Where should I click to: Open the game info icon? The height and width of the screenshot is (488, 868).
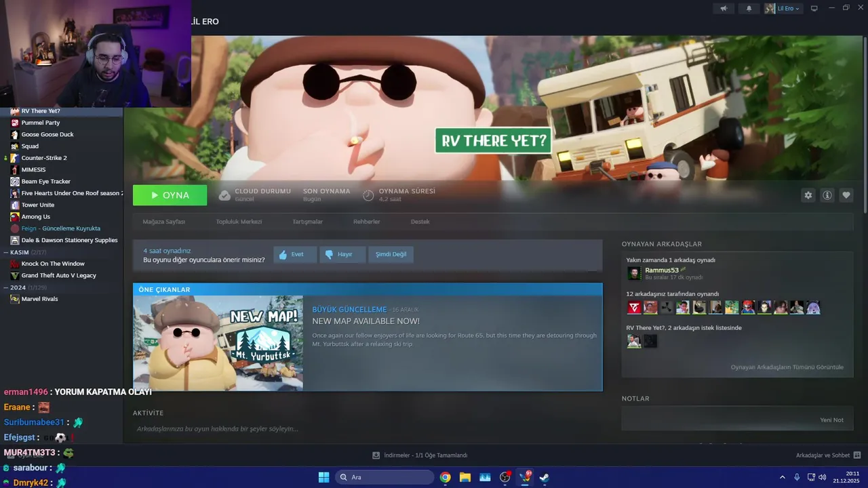click(x=827, y=195)
